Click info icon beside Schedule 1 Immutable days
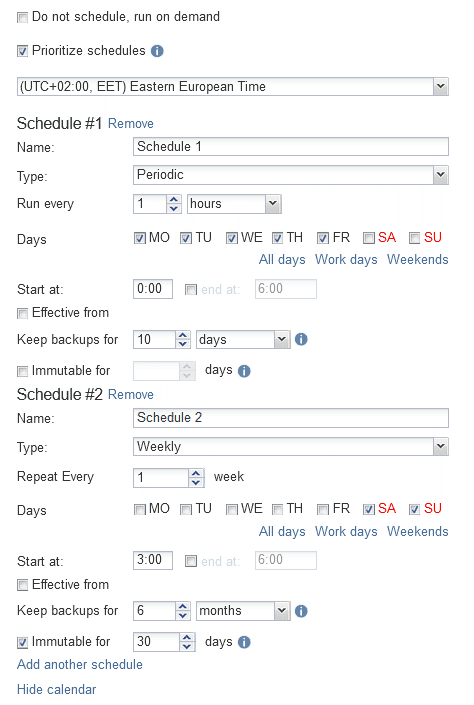Screen dimensions: 474x705 244,371
